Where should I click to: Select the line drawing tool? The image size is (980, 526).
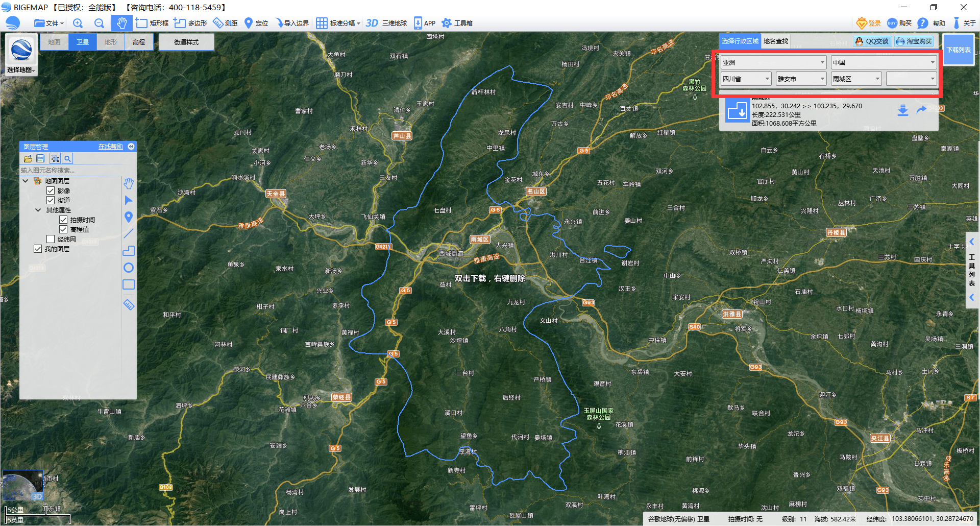tap(129, 233)
